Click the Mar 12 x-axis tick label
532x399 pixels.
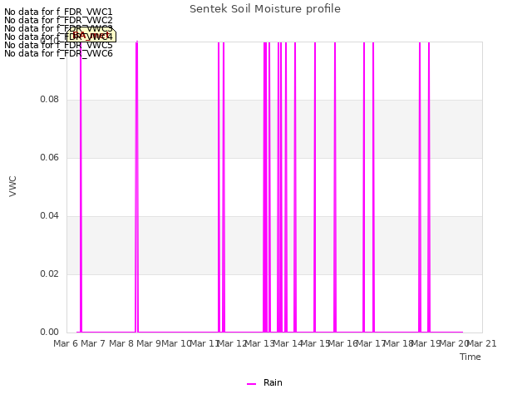coord(232,343)
